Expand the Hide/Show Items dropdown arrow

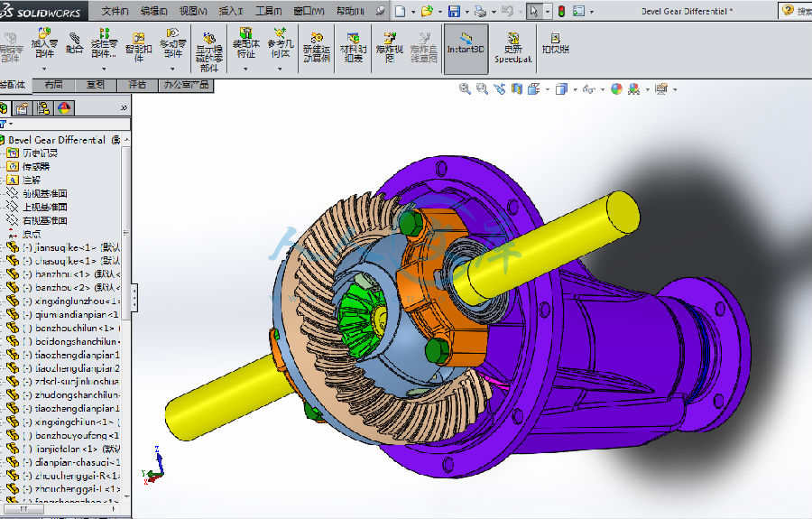(x=604, y=89)
